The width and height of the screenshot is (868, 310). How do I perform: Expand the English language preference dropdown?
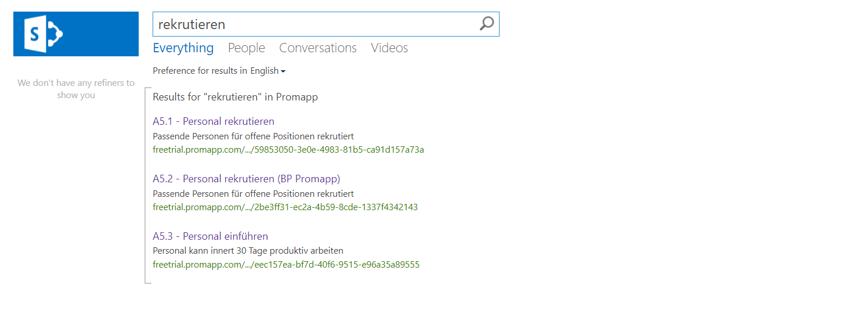268,71
